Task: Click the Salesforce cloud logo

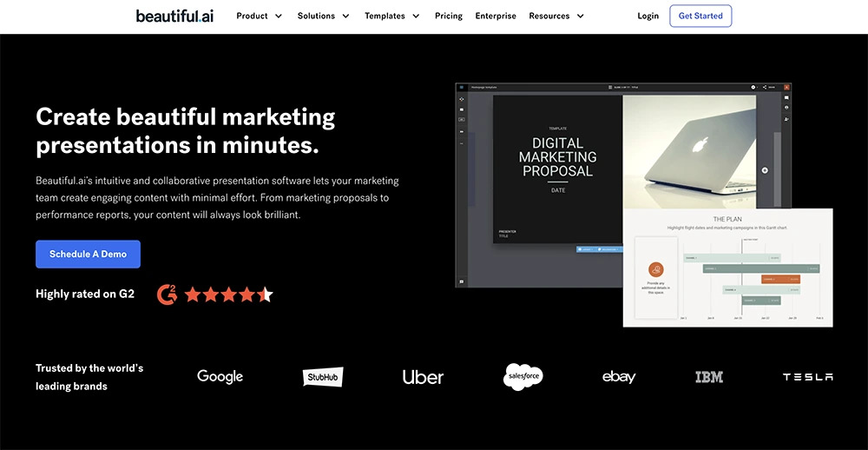Action: click(x=523, y=377)
